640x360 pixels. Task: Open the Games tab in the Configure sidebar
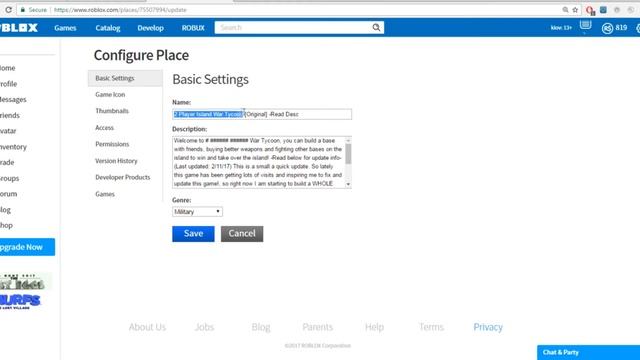105,194
